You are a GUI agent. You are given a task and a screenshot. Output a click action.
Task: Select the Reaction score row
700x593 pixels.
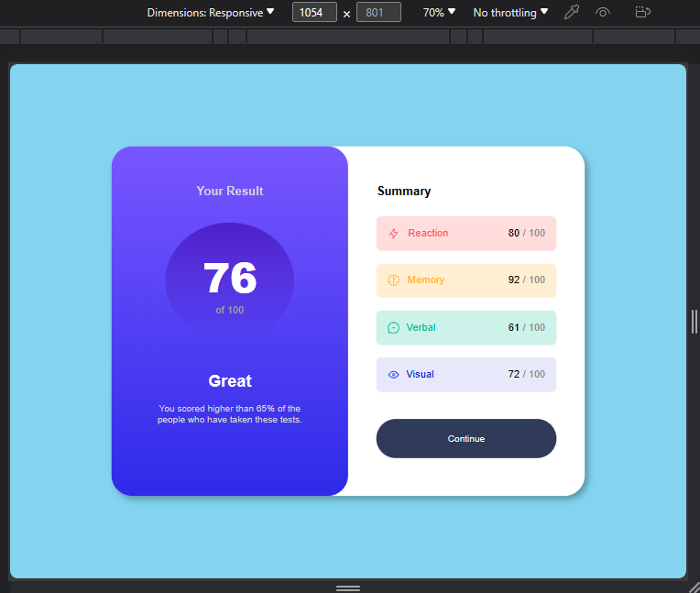466,234
